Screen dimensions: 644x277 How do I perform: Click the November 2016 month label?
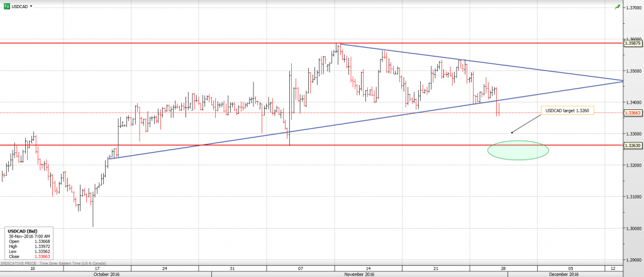click(359, 274)
